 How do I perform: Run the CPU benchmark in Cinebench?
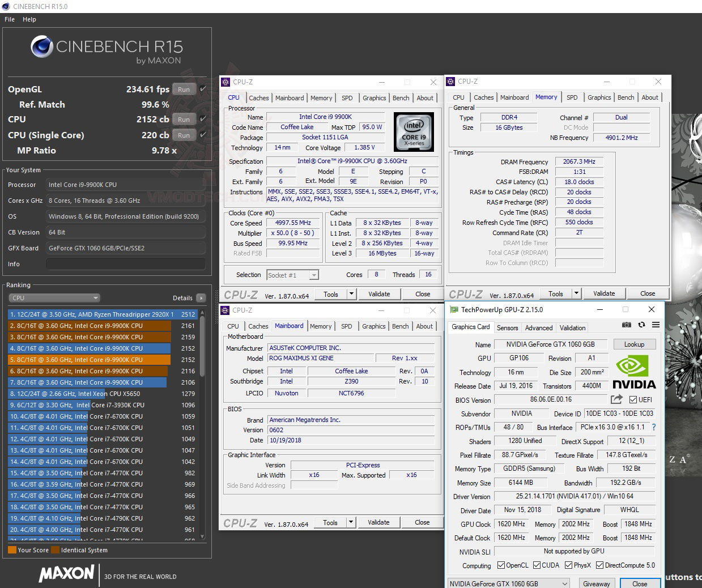click(x=184, y=119)
